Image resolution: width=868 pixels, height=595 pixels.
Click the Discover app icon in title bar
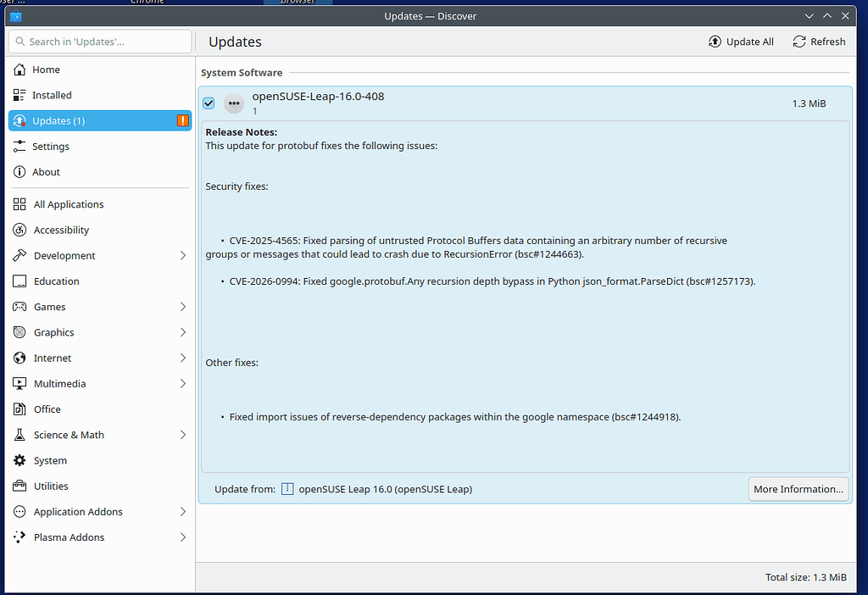point(15,16)
